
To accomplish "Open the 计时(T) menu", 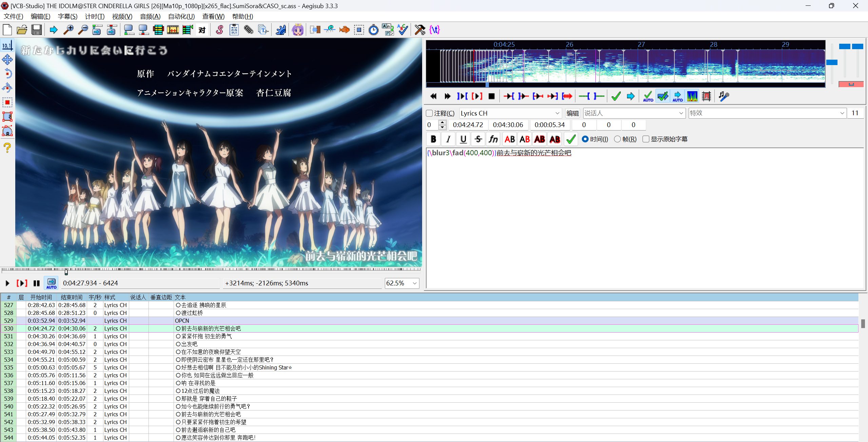I will point(95,17).
